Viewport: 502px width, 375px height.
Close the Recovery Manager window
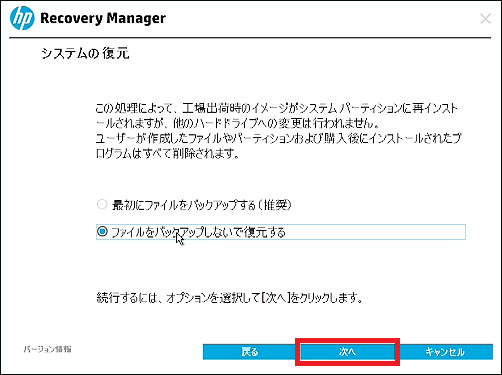[x=485, y=19]
